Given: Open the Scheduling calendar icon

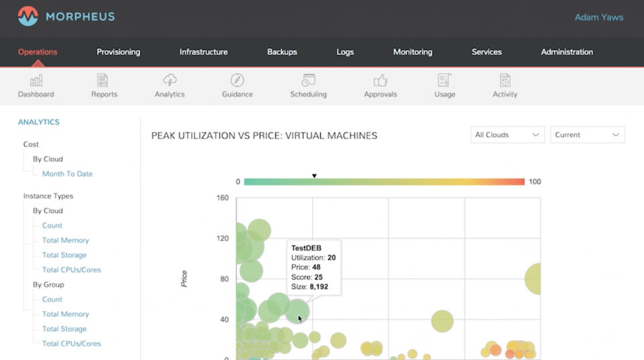Looking at the screenshot, I should click(309, 81).
